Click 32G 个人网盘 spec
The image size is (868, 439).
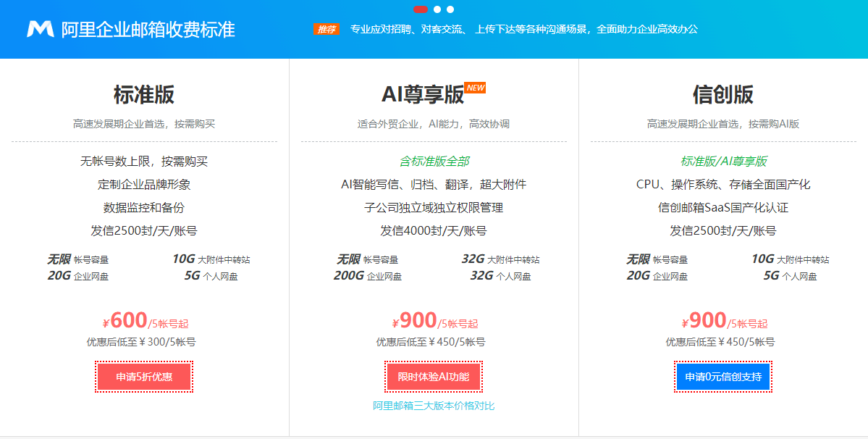coord(500,276)
